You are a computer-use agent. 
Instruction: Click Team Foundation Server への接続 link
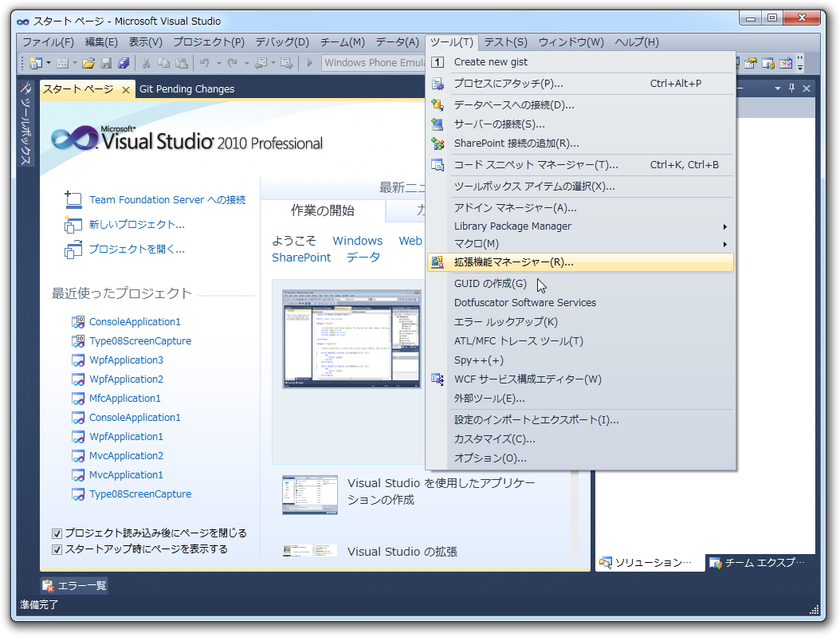pos(167,200)
